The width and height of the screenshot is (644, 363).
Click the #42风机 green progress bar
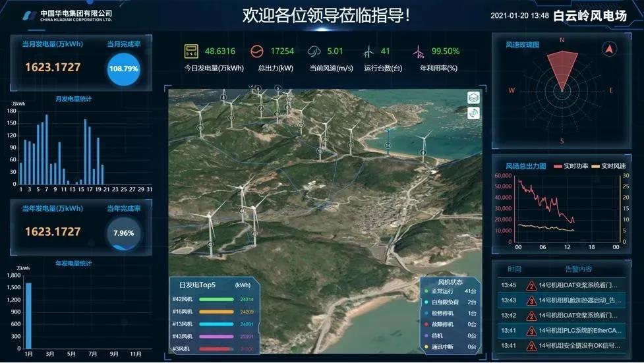216,299
